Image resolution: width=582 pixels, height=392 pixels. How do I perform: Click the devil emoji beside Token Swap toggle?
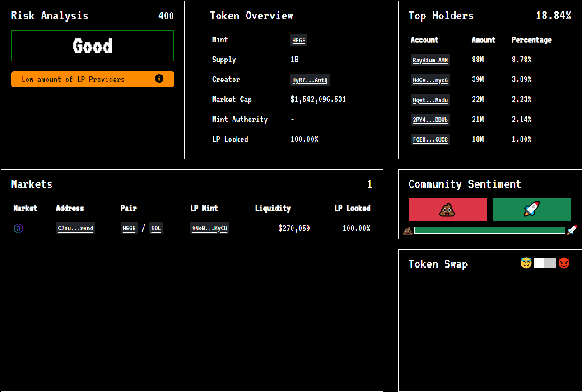[x=563, y=263]
